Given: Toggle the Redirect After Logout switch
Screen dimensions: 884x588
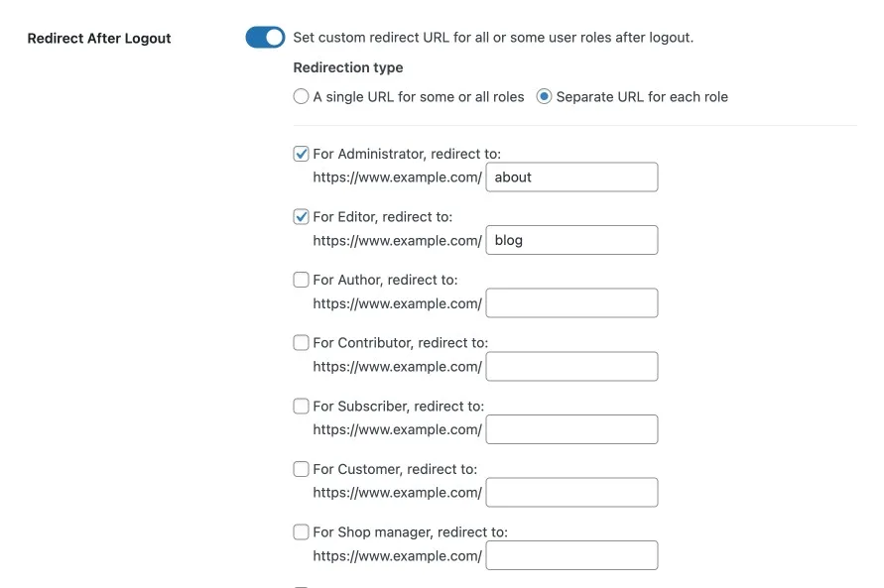Looking at the screenshot, I should pyautogui.click(x=265, y=37).
